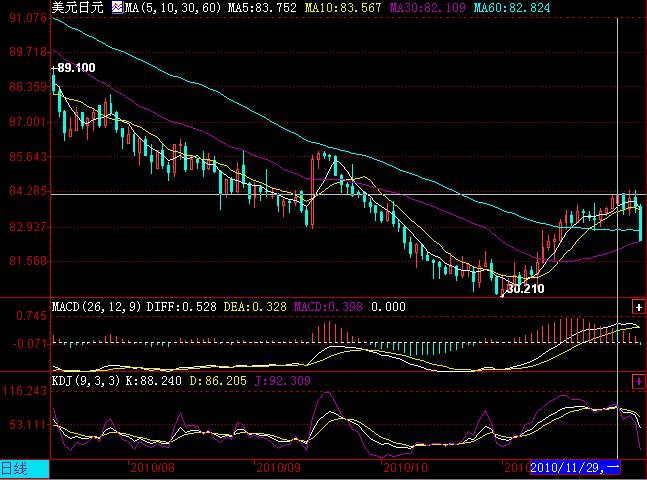This screenshot has width=647, height=480.
Task: Click the 89.718 price axis label
Action: tap(28, 52)
